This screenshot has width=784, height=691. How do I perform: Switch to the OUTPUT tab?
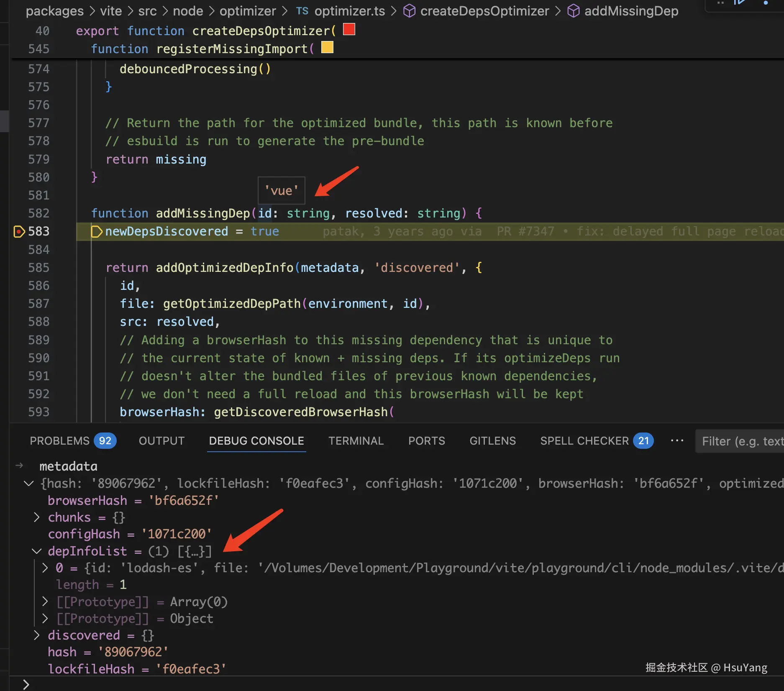click(x=161, y=441)
